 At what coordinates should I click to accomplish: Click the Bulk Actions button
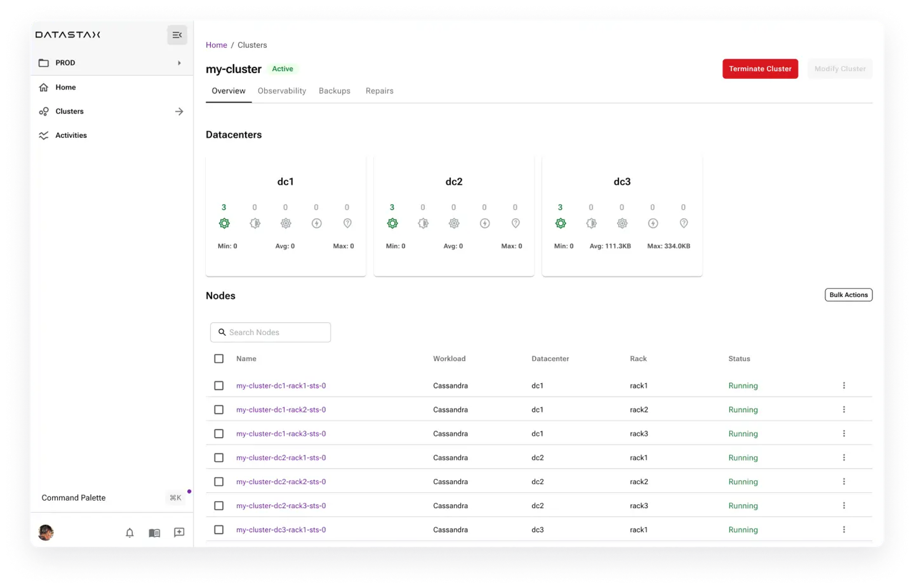tap(848, 295)
